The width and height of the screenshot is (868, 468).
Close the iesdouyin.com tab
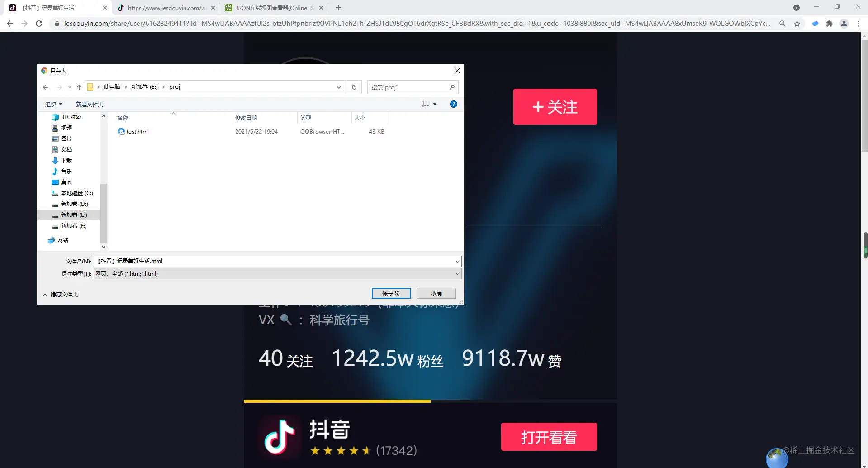(213, 8)
